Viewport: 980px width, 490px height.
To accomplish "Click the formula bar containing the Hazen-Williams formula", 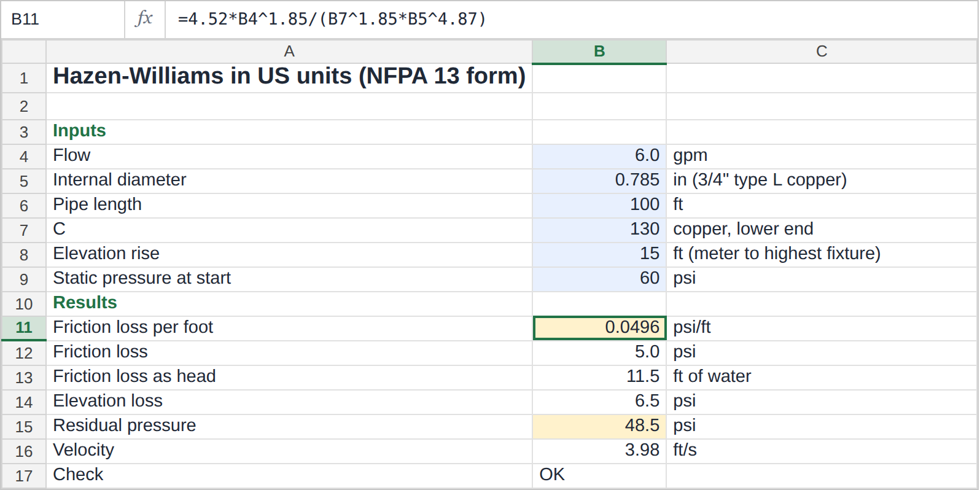I will pos(570,20).
